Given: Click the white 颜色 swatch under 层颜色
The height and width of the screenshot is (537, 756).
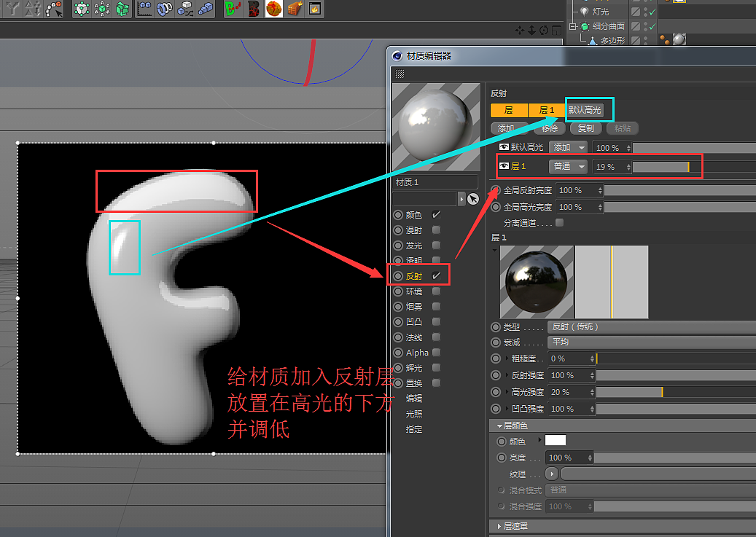Looking at the screenshot, I should pos(555,440).
